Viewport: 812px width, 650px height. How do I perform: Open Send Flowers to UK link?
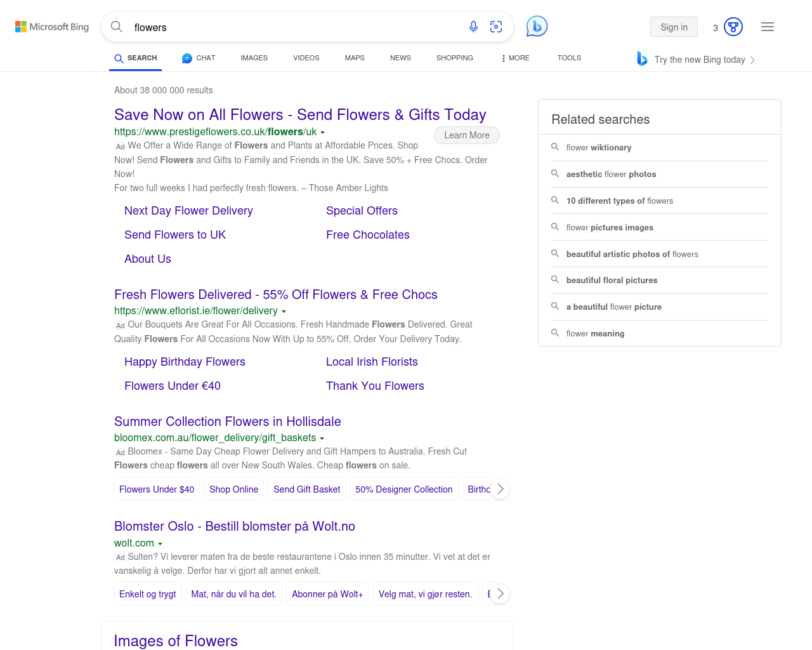tap(175, 235)
